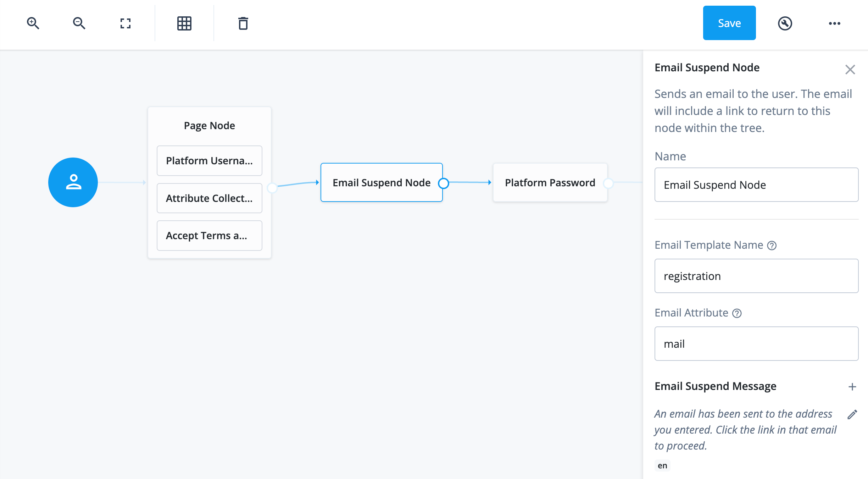
Task: Auto-layout the tree nodes
Action: (x=184, y=23)
